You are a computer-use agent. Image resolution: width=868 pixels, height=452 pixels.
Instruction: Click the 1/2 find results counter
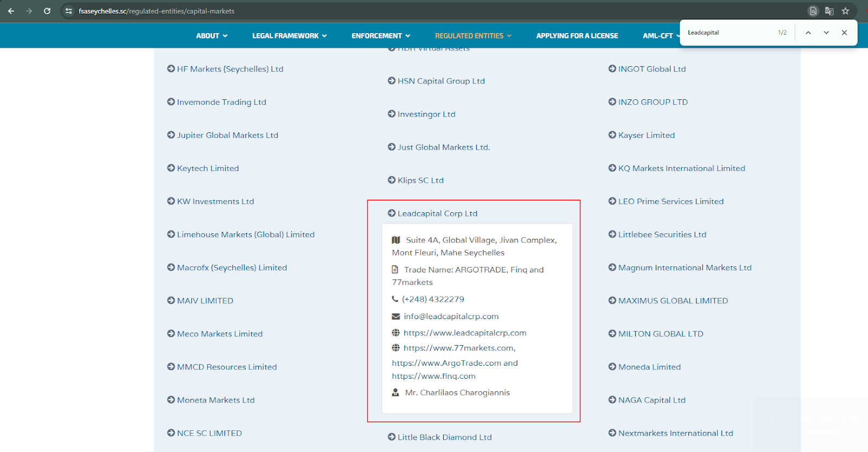(x=782, y=33)
